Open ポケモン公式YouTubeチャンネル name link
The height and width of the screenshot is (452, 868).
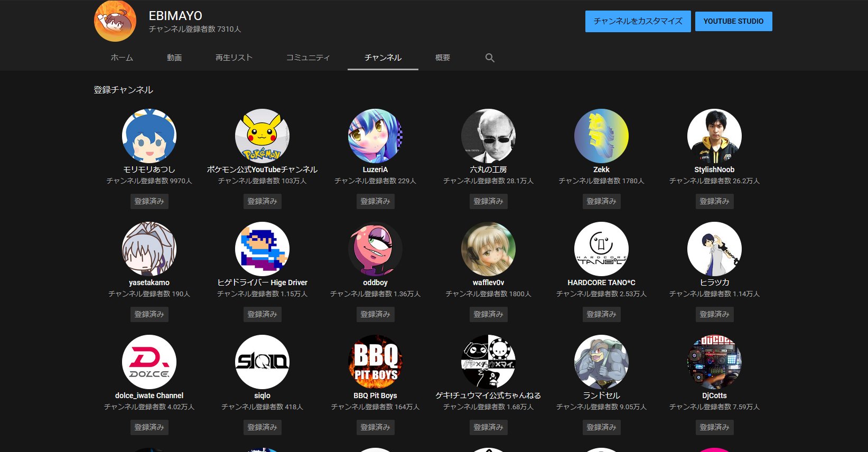pyautogui.click(x=262, y=169)
